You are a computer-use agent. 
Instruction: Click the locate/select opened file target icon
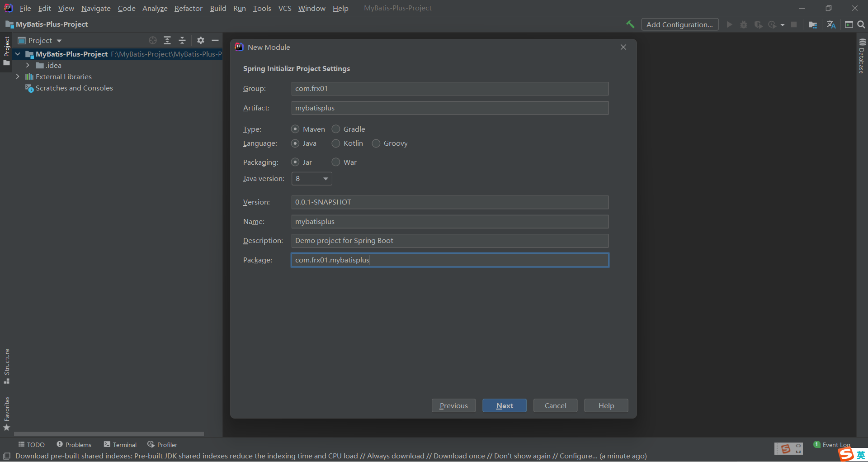pyautogui.click(x=153, y=40)
